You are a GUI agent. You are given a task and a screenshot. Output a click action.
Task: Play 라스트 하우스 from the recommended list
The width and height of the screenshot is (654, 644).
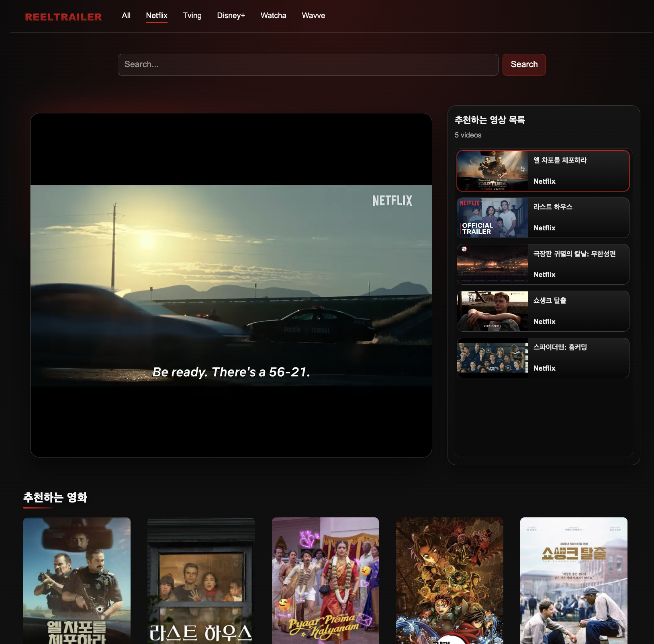tap(543, 217)
